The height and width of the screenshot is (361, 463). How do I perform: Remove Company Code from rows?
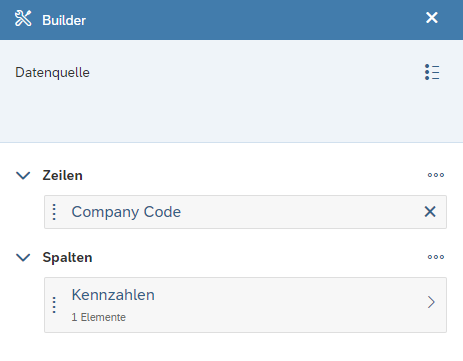click(x=430, y=212)
